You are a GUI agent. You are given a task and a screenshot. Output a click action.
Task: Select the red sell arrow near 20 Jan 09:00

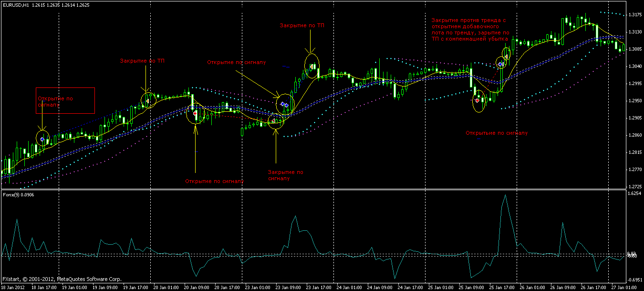pyautogui.click(x=195, y=113)
